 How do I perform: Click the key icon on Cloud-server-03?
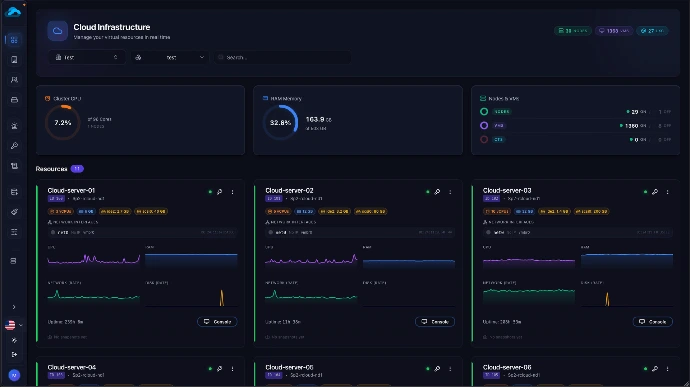tap(655, 192)
